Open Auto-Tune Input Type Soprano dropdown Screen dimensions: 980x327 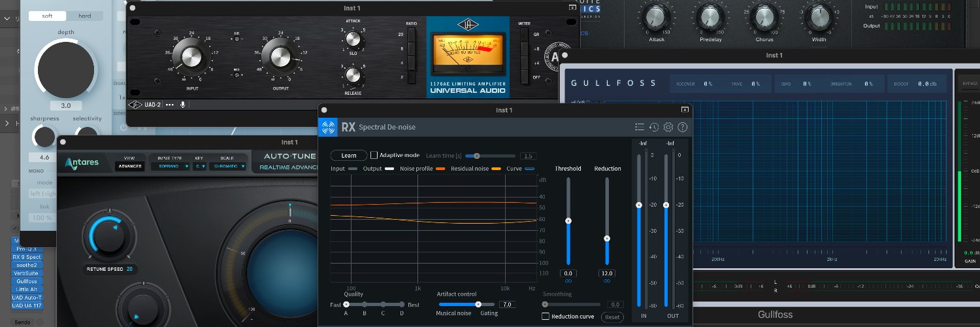point(169,166)
